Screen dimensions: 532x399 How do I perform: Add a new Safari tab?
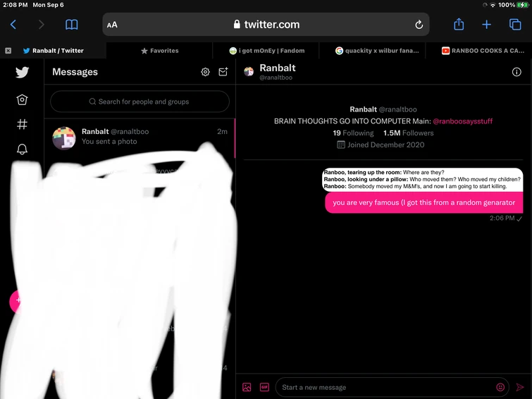pos(486,25)
